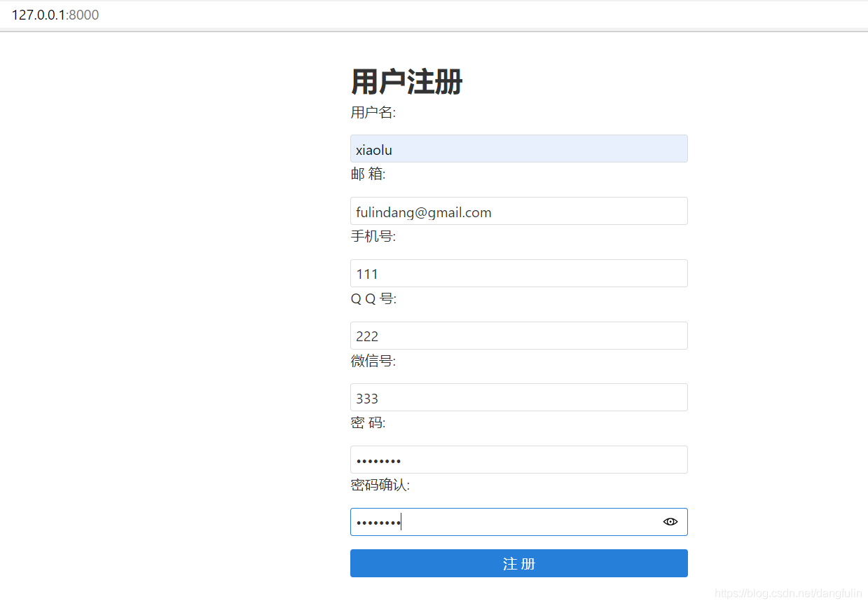Screen dimensions: 868x606
Task: Click the 密码 label above password field
Action: (x=368, y=423)
